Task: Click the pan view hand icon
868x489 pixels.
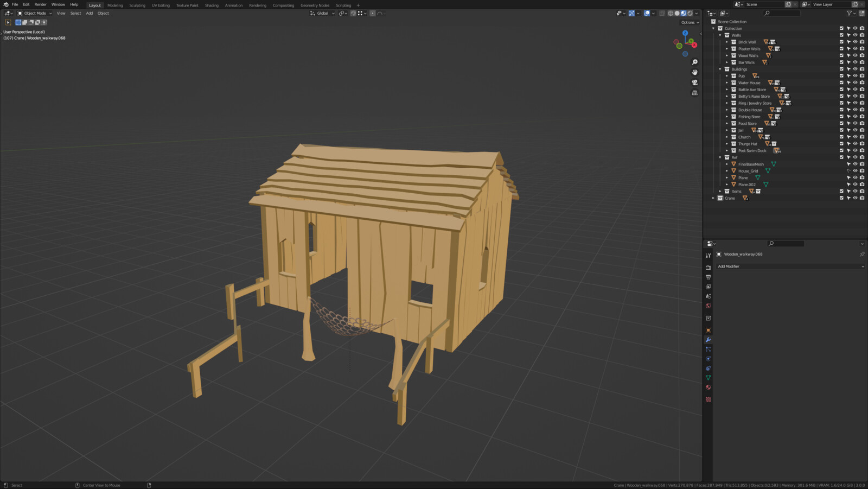Action: pyautogui.click(x=694, y=72)
